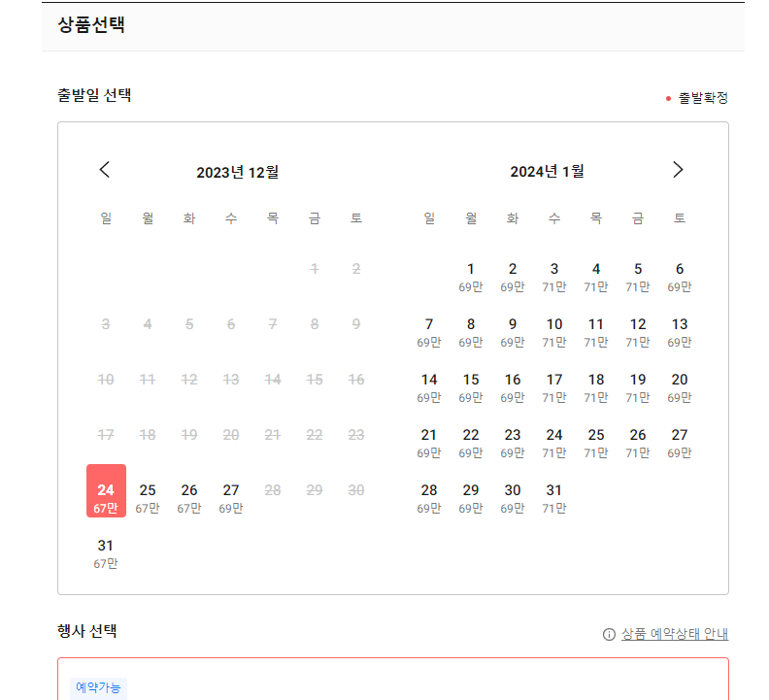Advance to next month with right arrow

click(x=678, y=170)
